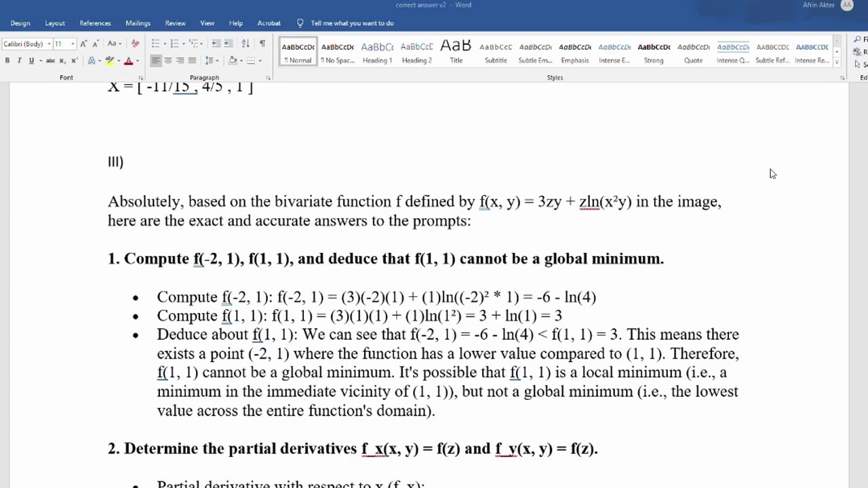Apply paragraph shading bucket

point(233,61)
